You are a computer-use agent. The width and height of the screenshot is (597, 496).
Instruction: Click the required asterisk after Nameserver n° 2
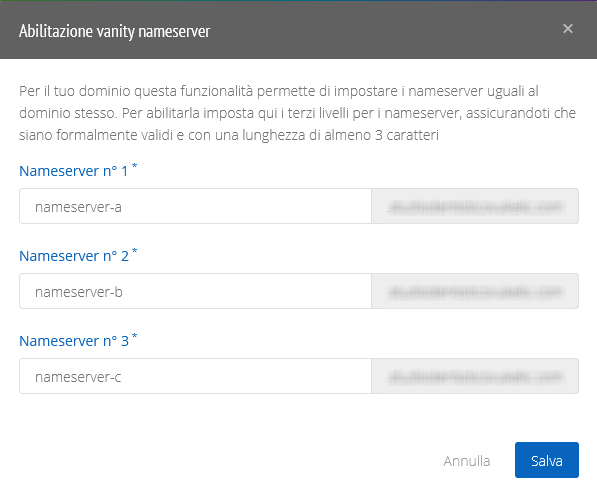pos(134,250)
